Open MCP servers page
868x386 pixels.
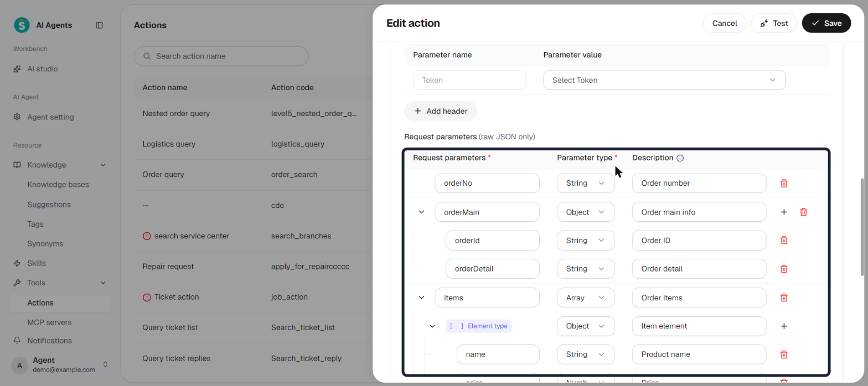[49, 322]
